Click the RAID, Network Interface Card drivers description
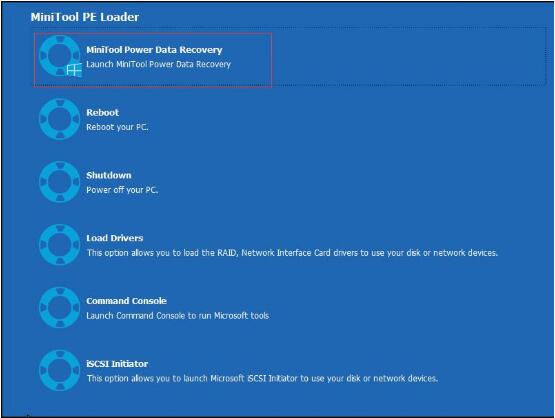 coord(292,253)
